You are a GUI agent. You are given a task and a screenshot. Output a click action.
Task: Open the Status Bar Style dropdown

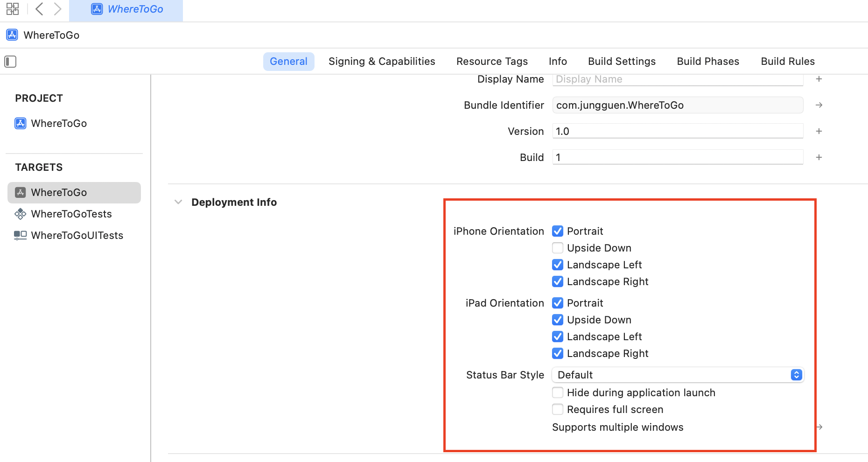point(678,375)
